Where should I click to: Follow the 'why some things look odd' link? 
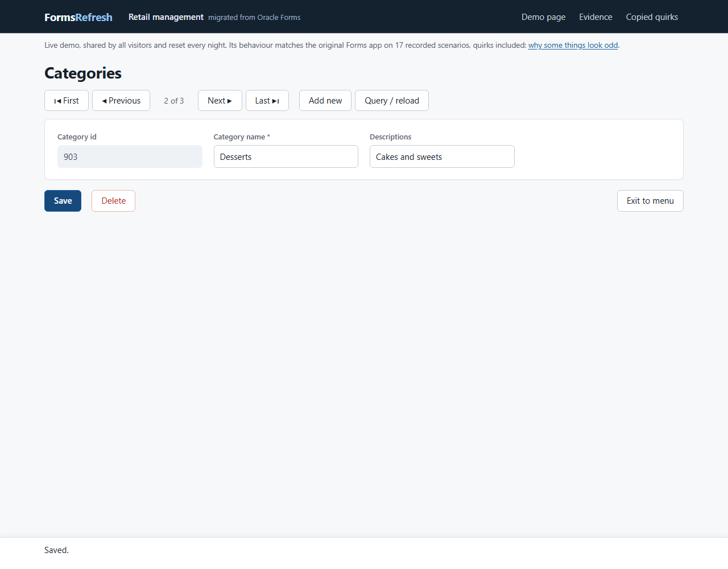click(573, 45)
